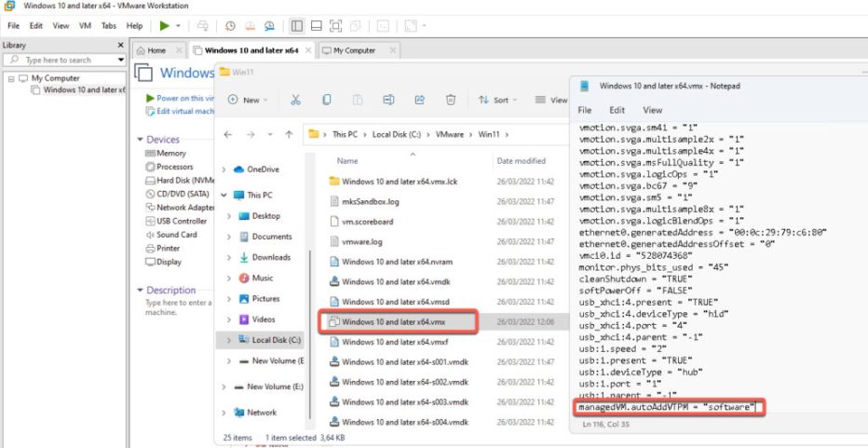Sort files by Name column header
868x448 pixels.
click(347, 161)
